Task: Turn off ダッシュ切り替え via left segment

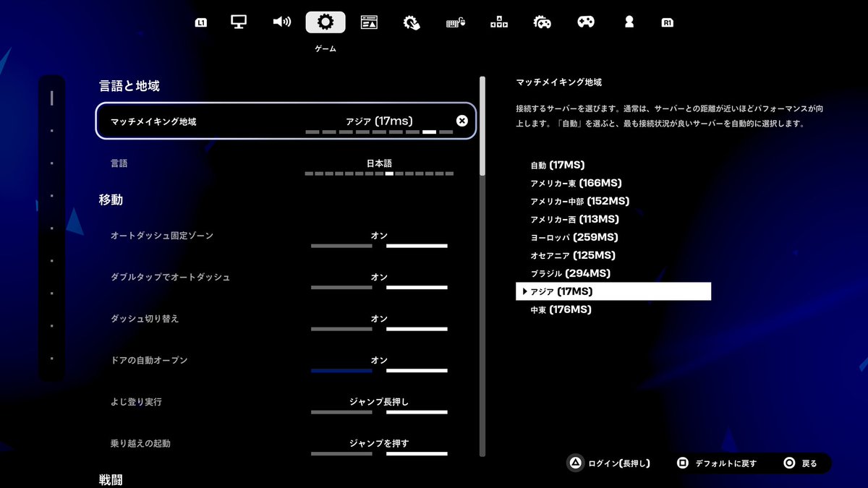Action: 341,329
